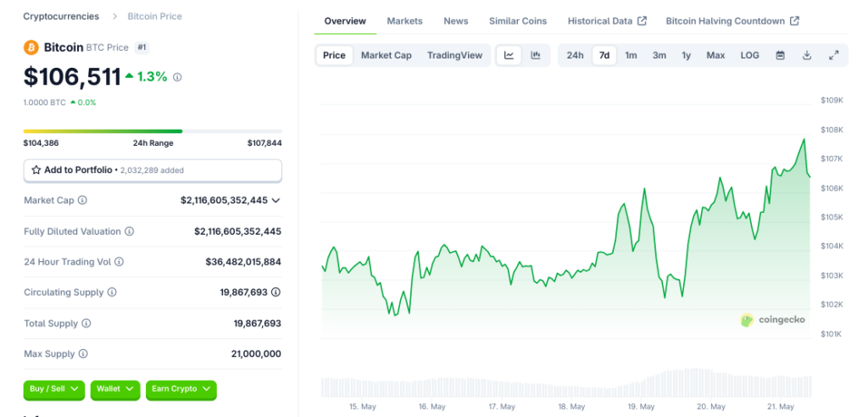Viewport: 868px width, 417px height.
Task: Click the 24h low value $104,386
Action: [x=41, y=143]
